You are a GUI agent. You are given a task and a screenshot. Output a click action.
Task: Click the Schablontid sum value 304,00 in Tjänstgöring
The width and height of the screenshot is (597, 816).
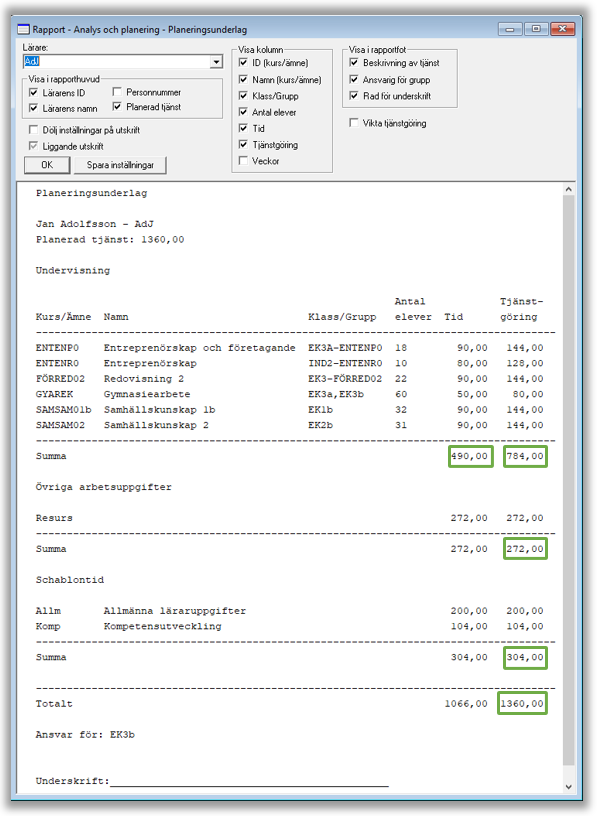pos(525,658)
